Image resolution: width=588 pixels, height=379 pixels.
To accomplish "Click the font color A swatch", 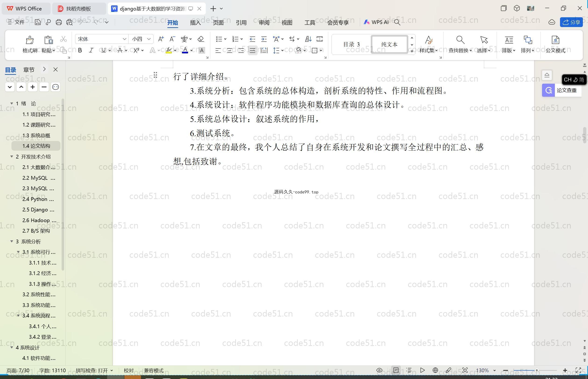I will coord(185,50).
